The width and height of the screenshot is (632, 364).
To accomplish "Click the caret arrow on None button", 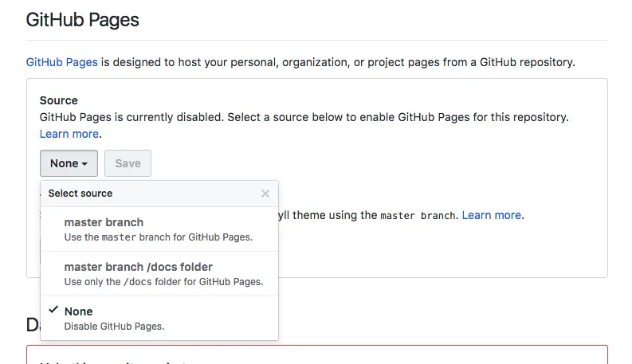I will click(84, 164).
